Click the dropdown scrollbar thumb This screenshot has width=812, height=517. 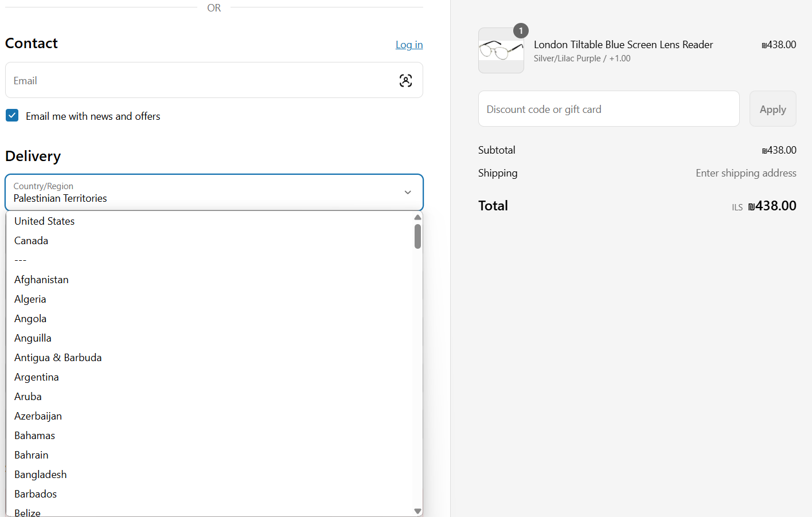pyautogui.click(x=417, y=236)
